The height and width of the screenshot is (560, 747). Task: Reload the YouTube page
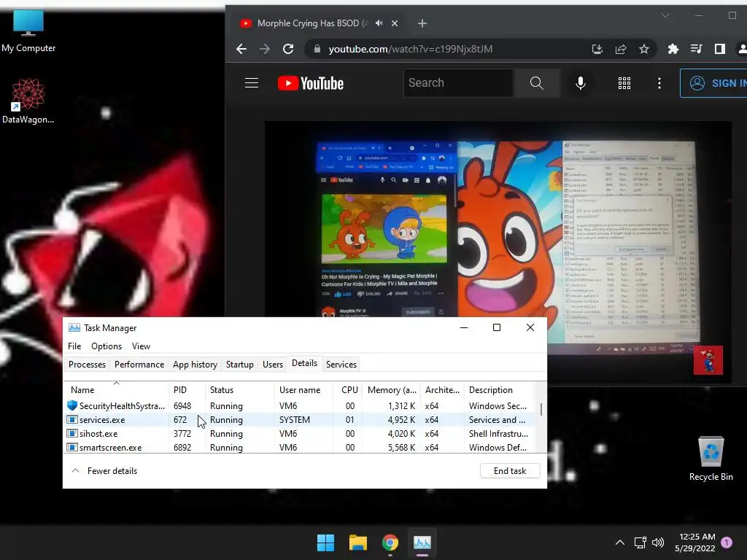tap(287, 49)
